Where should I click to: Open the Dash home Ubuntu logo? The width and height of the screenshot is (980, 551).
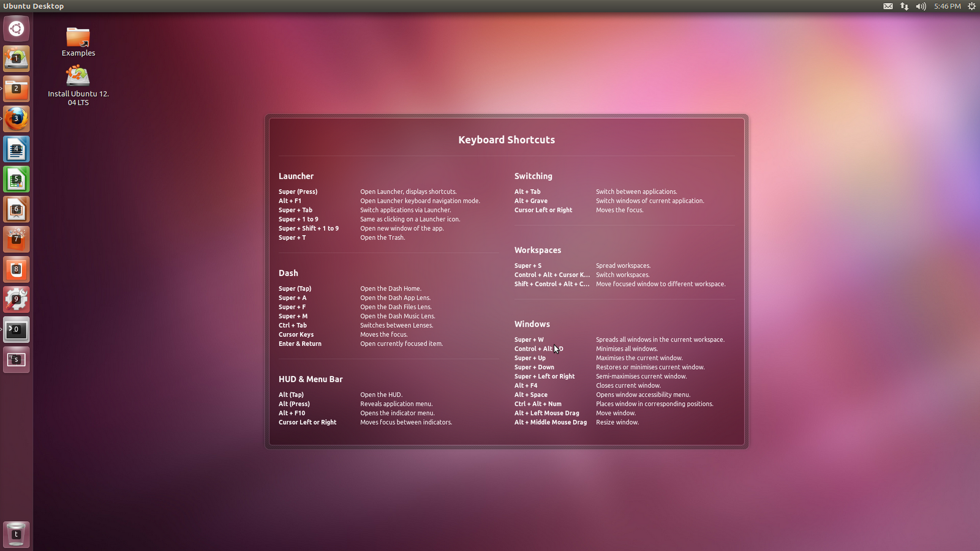[x=17, y=29]
